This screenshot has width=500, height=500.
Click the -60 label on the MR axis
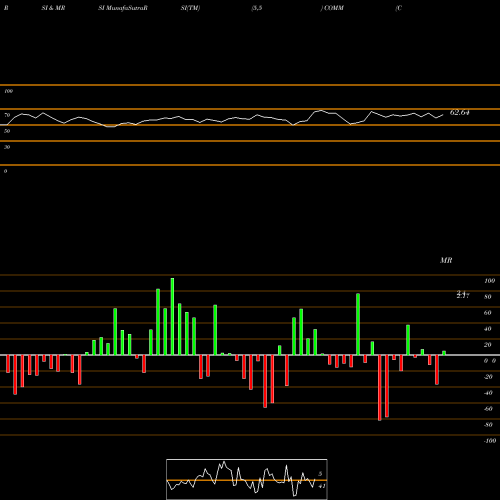(x=488, y=409)
